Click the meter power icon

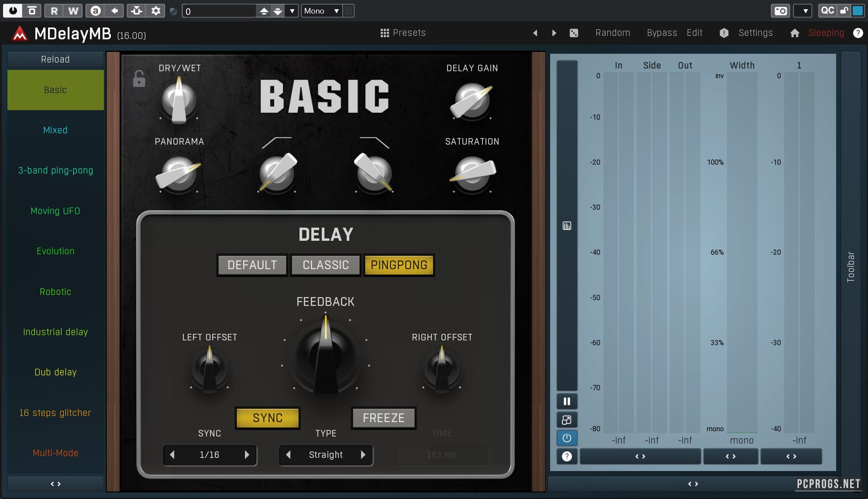[x=567, y=438]
